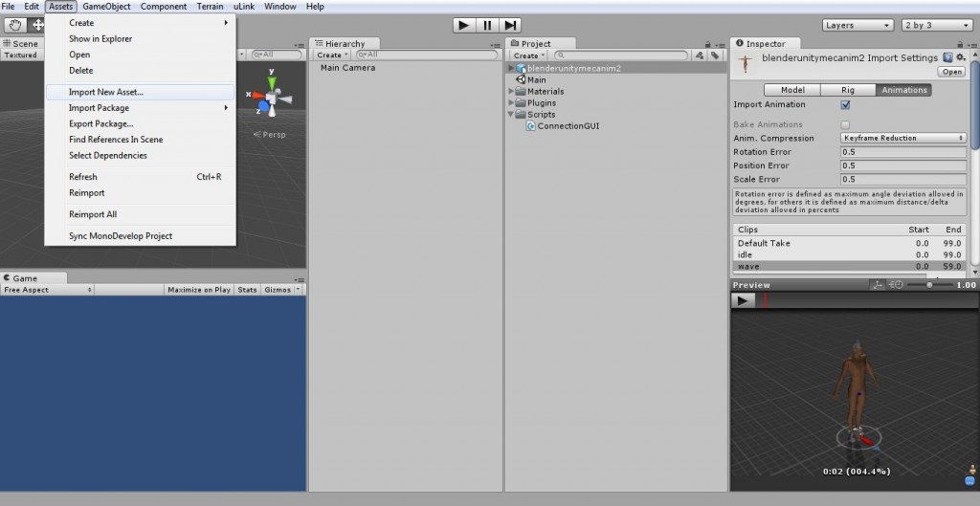
Task: Expand the blenderunitymecanim2 asset arrow
Action: [x=511, y=68]
